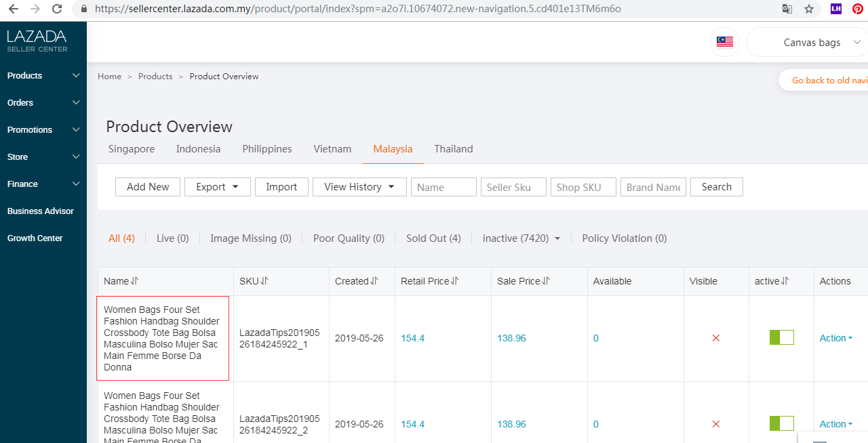Open Action dropdown for first product

click(835, 338)
